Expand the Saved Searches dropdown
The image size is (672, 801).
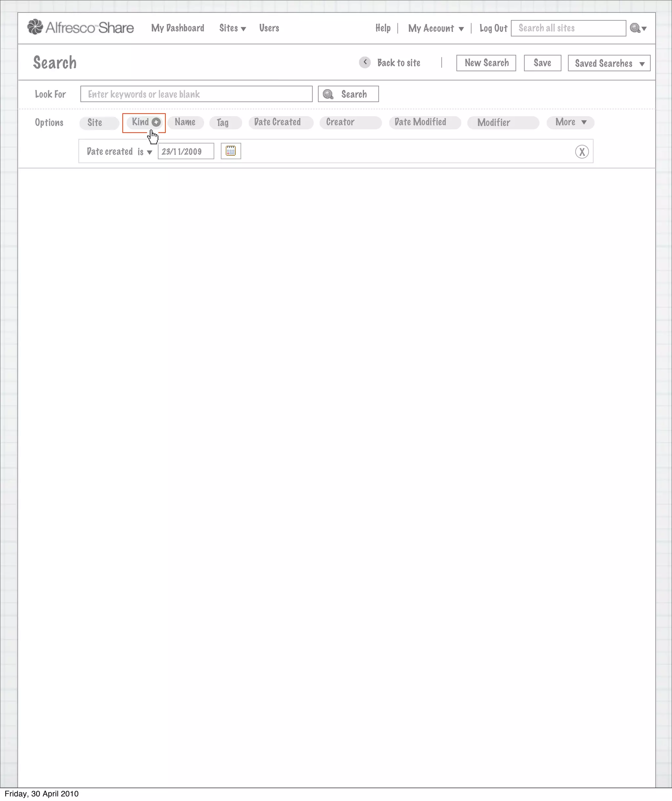point(609,63)
